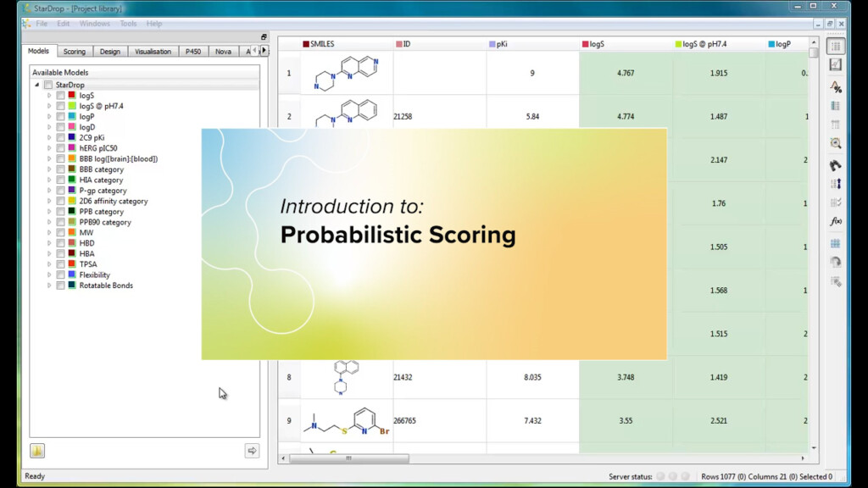Select the data table icon atop the right toolbar

[836, 46]
